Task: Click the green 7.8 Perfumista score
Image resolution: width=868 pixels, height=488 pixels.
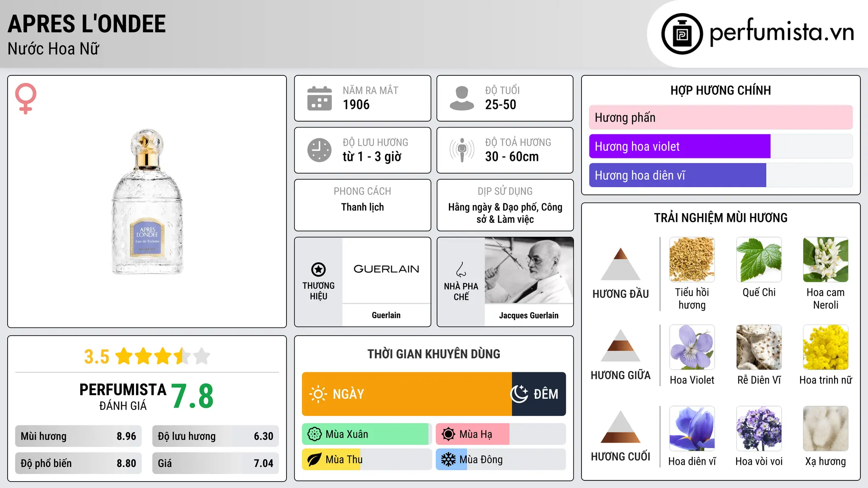Action: [192, 396]
